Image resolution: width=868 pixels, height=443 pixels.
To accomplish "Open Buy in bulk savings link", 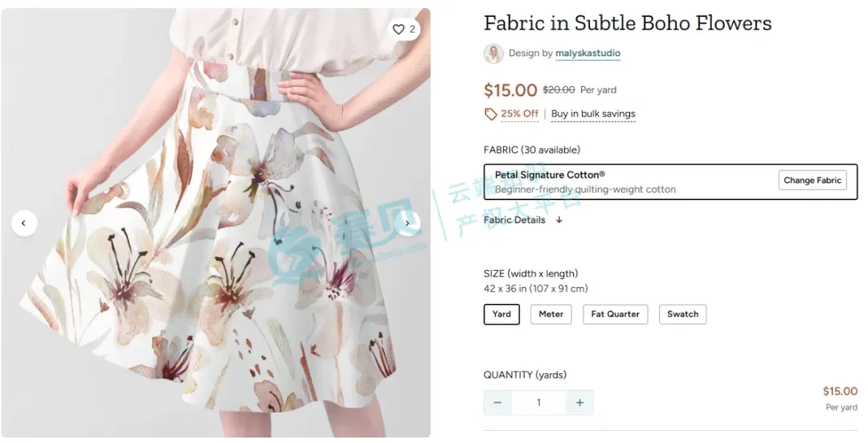I will coord(593,114).
